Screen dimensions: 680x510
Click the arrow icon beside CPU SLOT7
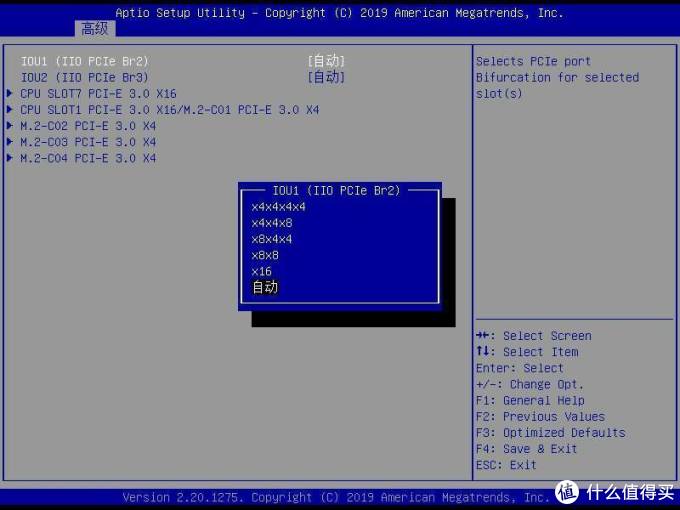click(10, 93)
